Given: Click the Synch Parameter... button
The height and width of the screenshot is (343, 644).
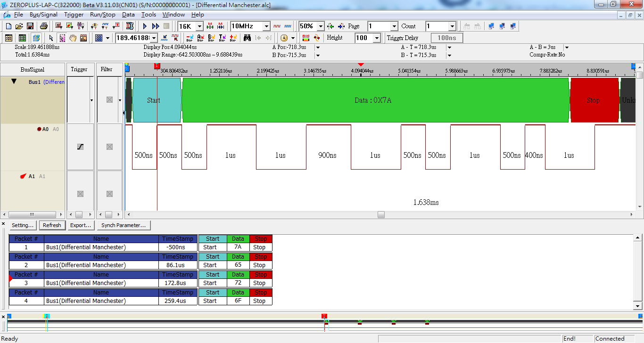Looking at the screenshot, I should pyautogui.click(x=124, y=225).
